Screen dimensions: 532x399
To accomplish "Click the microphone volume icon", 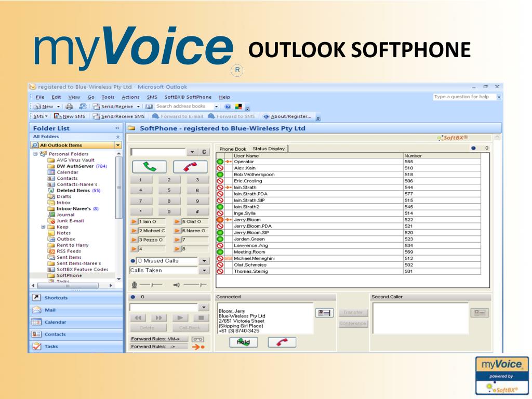I will tap(135, 285).
